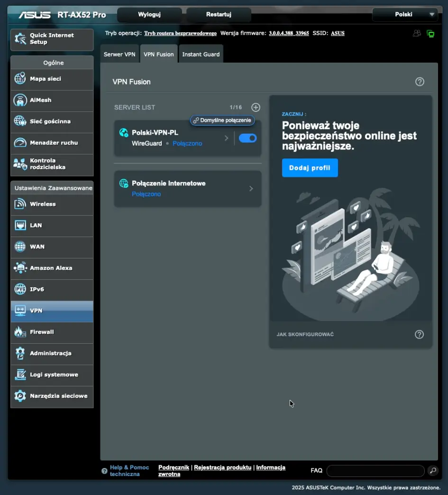
Task: Open the Podręcznik link
Action: tap(174, 467)
